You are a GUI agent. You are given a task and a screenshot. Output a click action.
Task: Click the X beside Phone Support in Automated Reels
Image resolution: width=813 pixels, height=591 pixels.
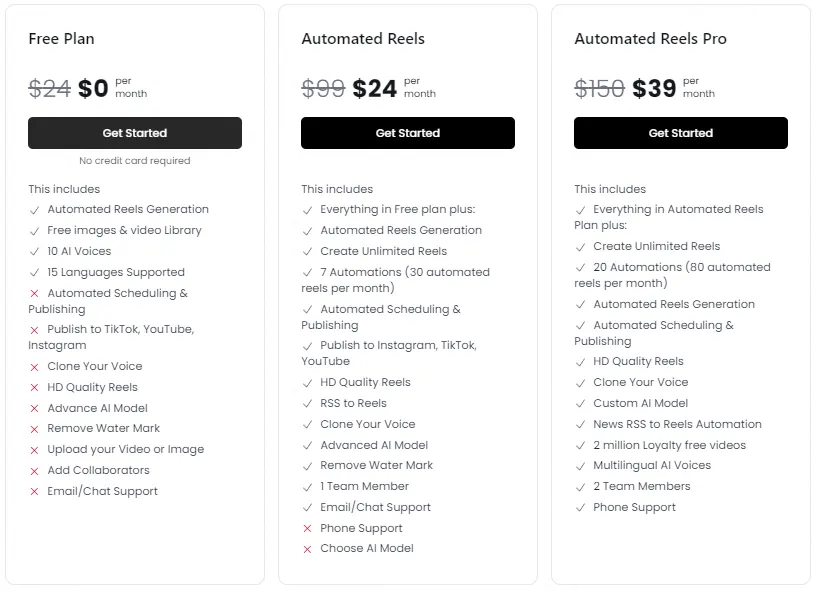pyautogui.click(x=307, y=528)
